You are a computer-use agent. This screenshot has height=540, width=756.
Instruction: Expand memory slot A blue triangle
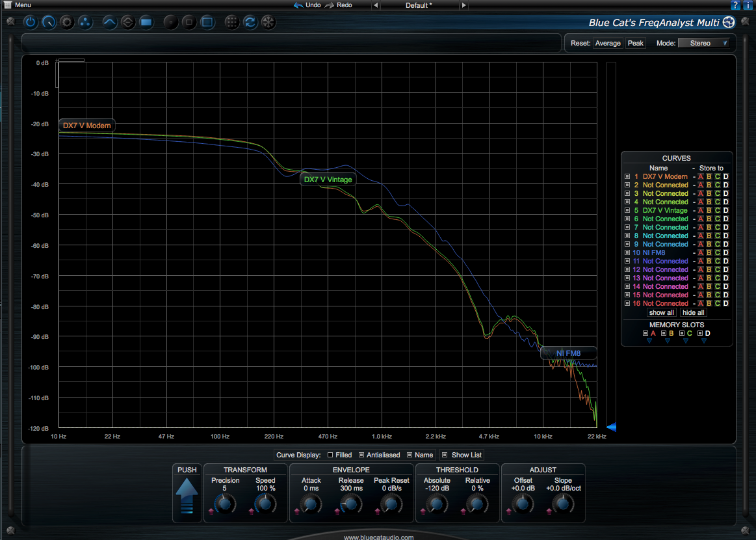(x=649, y=341)
